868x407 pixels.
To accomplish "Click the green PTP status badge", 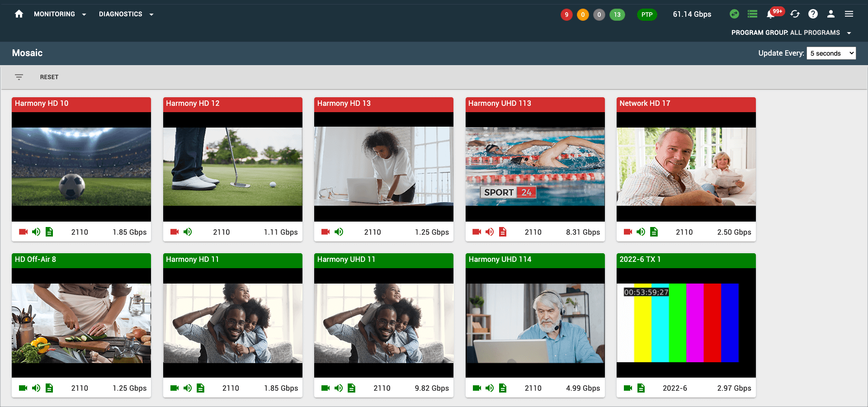I will tap(647, 14).
